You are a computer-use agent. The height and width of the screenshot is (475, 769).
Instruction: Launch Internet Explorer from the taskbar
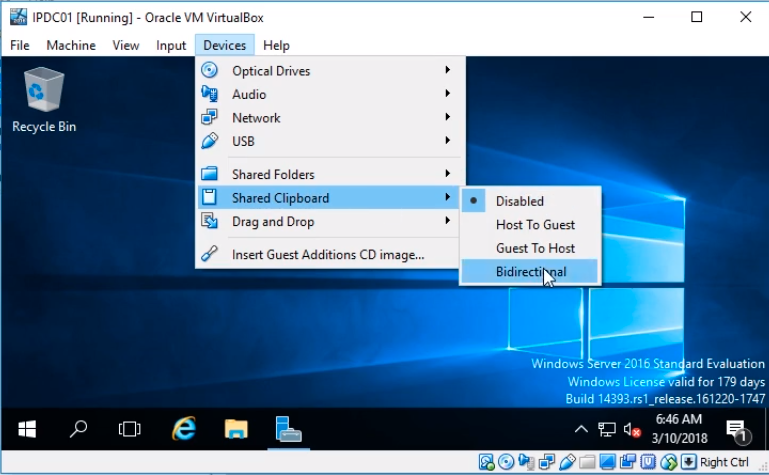[x=184, y=429]
